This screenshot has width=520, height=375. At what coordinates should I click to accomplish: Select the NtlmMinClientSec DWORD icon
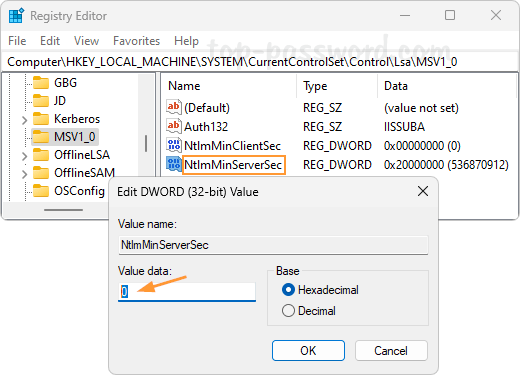pyautogui.click(x=174, y=145)
